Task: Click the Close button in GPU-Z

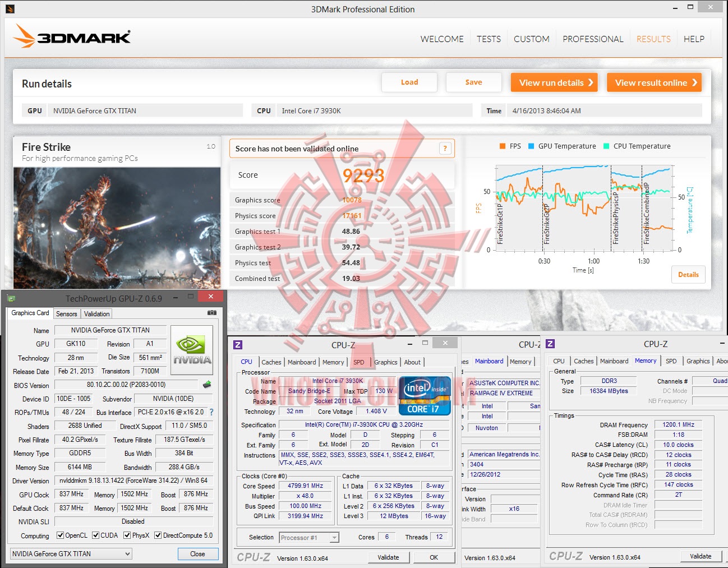Action: (x=197, y=554)
